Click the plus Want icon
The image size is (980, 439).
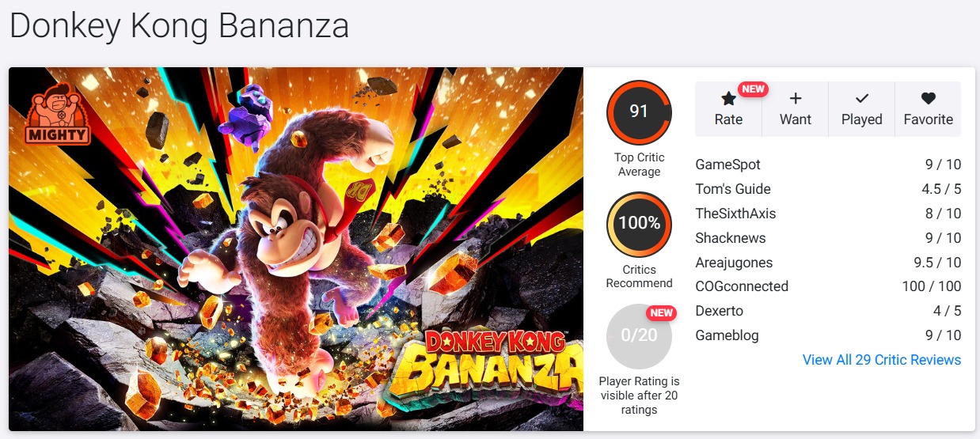796,99
